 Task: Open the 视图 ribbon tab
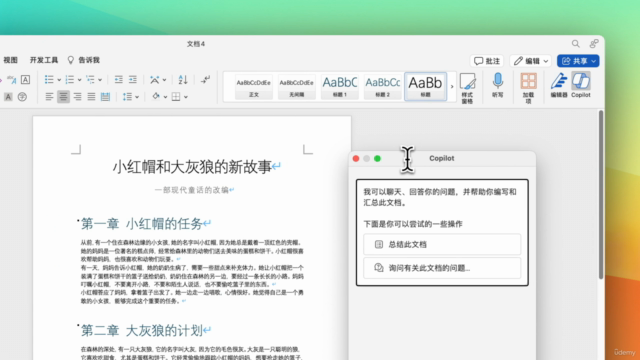11,60
